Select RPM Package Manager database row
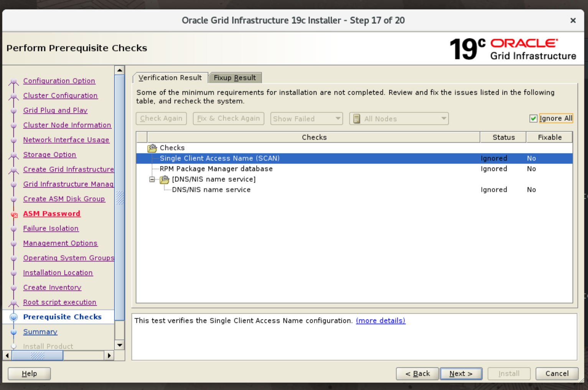 coord(354,169)
